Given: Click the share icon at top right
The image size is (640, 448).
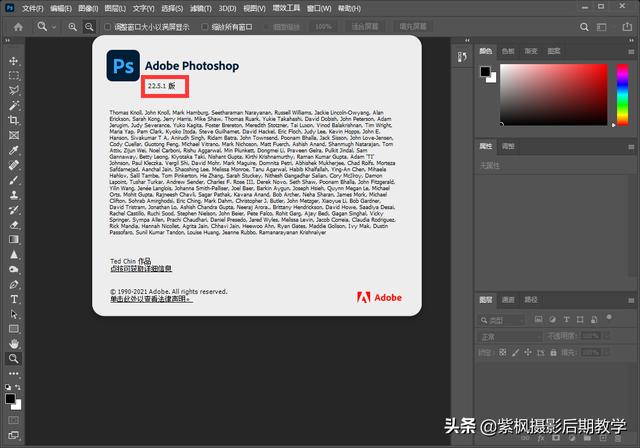Looking at the screenshot, I should pos(627,27).
